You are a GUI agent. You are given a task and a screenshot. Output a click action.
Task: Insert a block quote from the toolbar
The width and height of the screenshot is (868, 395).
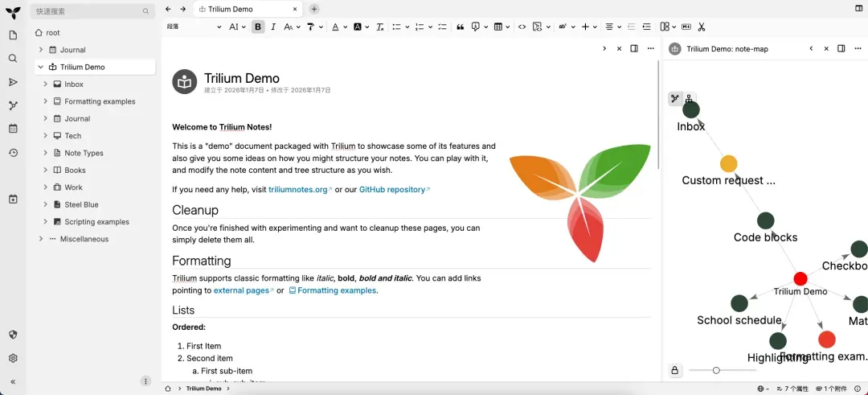[461, 27]
